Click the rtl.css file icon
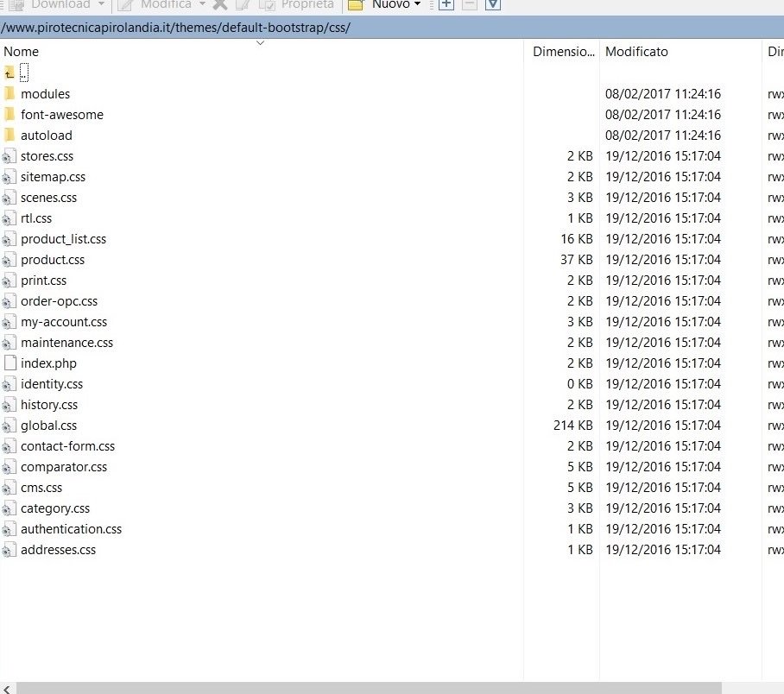 point(9,218)
